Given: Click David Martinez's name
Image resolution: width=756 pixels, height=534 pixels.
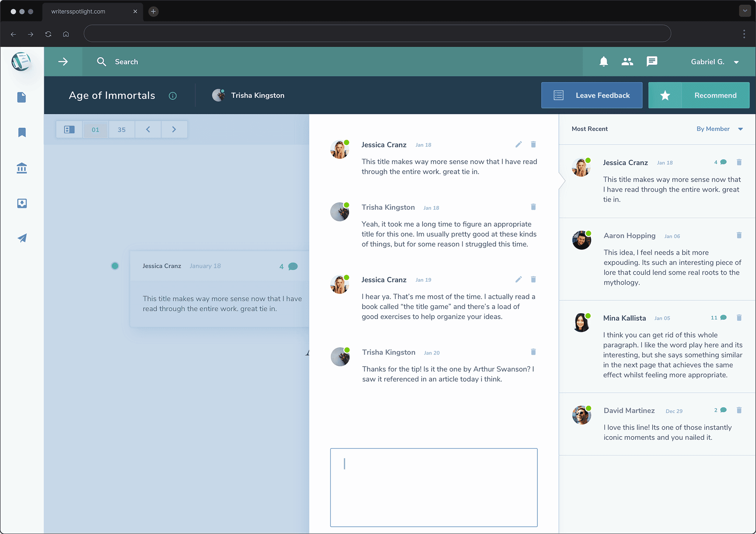Looking at the screenshot, I should [x=629, y=411].
